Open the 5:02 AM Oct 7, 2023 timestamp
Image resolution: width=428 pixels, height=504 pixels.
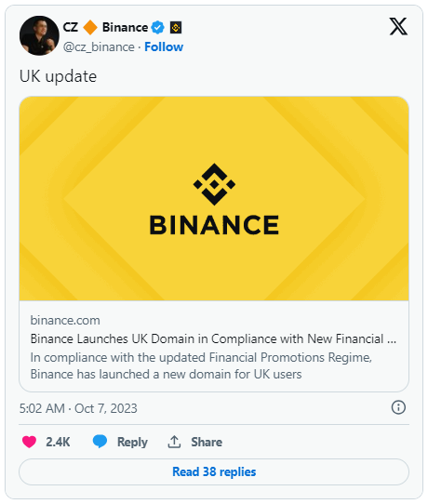point(78,408)
